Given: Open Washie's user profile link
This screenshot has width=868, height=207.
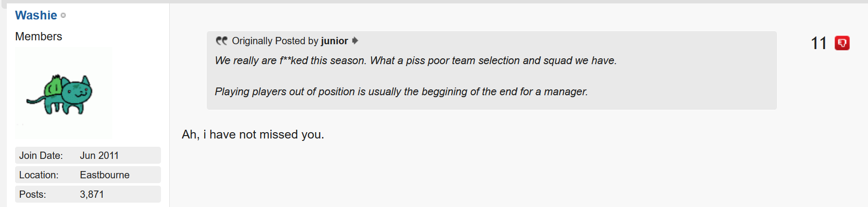Looking at the screenshot, I should (x=36, y=16).
